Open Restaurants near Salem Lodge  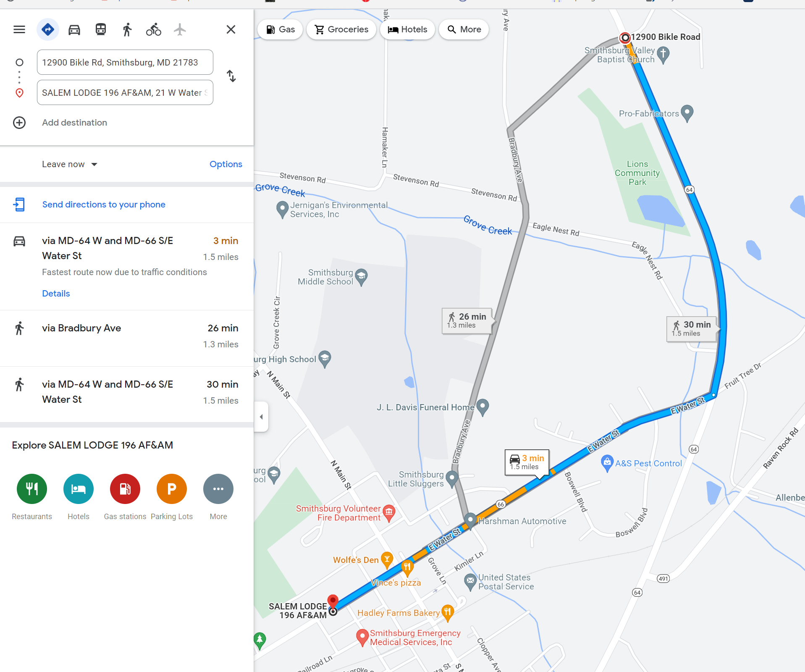tap(32, 489)
